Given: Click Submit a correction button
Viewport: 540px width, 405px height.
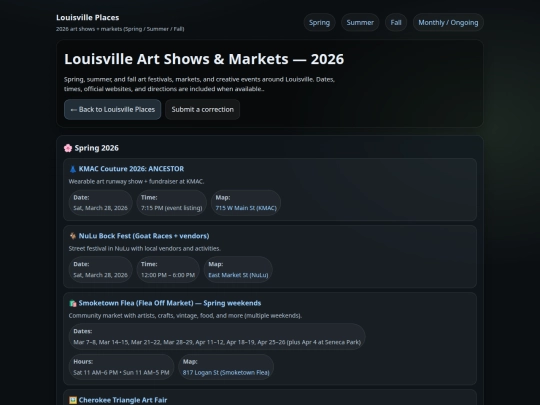Looking at the screenshot, I should (x=202, y=110).
